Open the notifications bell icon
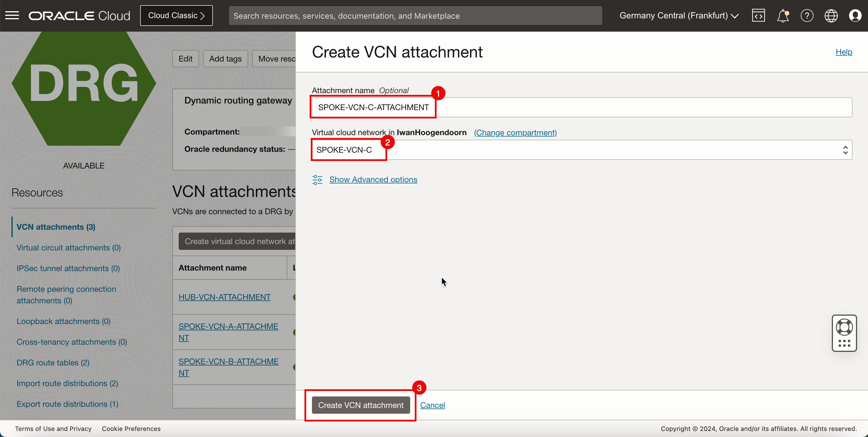 (782, 15)
